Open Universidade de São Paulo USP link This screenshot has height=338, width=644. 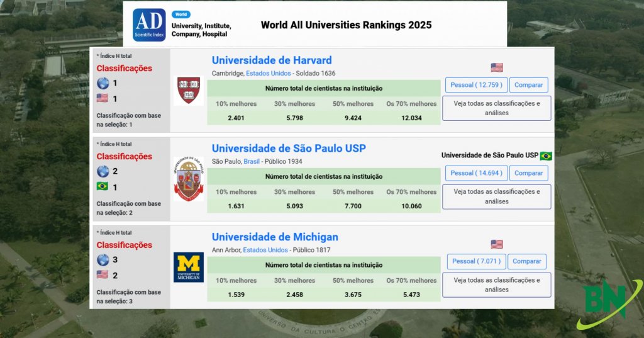pos(289,149)
